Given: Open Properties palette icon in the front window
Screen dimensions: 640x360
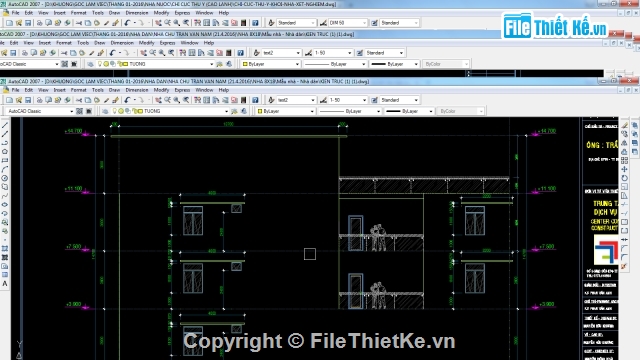Looking at the screenshot, I should click(198, 100).
